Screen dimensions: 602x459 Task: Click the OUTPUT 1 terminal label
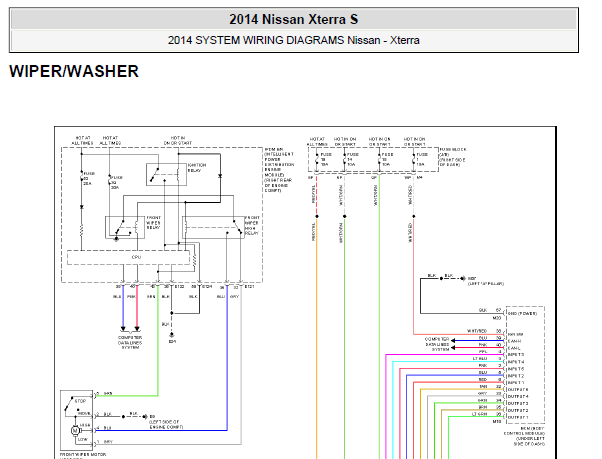(x=518, y=417)
